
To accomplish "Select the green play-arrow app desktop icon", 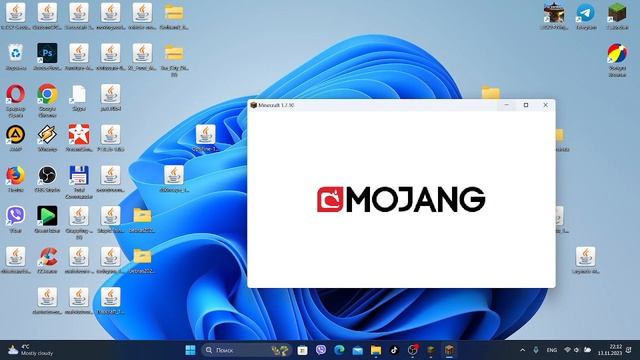I will click(x=47, y=216).
